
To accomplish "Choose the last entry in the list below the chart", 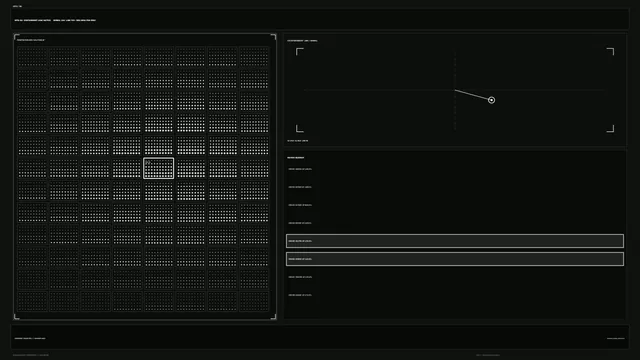I will pyautogui.click(x=455, y=295).
